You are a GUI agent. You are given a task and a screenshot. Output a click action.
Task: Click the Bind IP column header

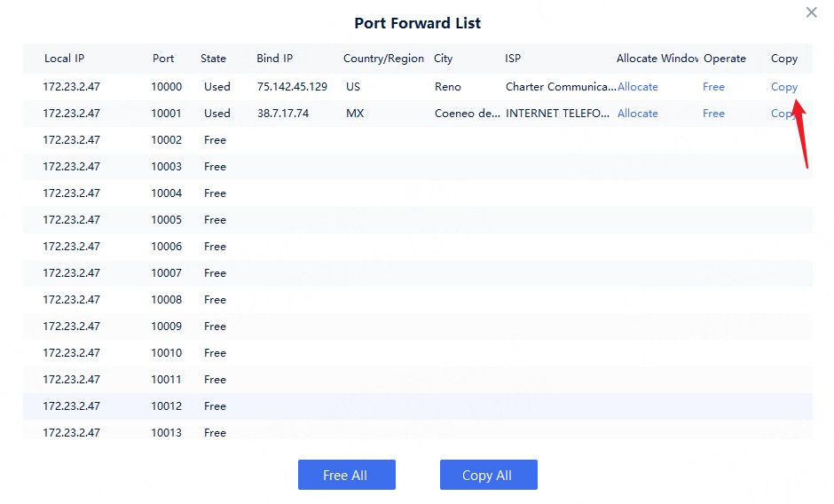[274, 59]
